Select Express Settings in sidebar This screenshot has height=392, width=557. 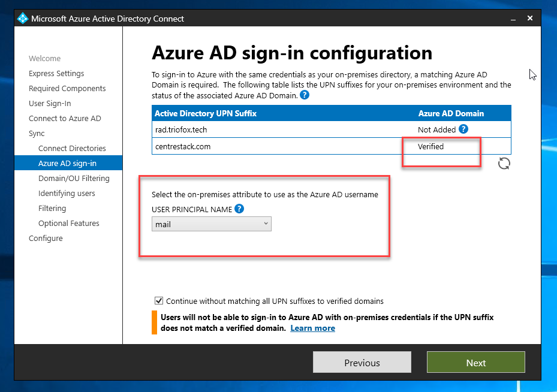56,74
